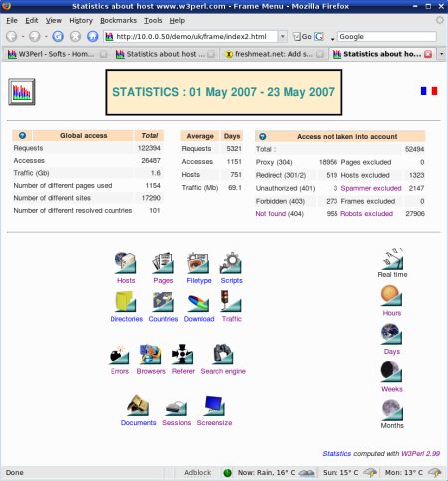Open the search engine selector dropdown
448x481 pixels.
pos(332,39)
